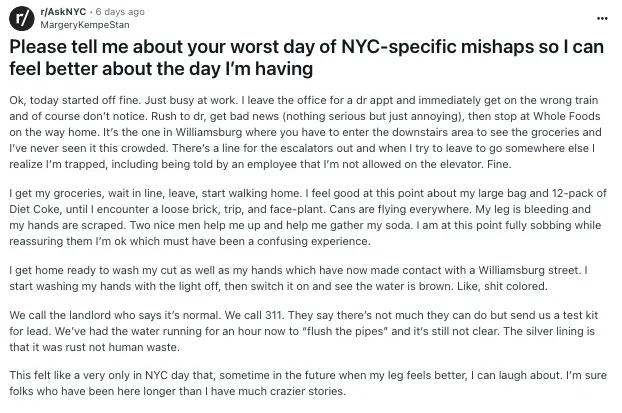Click the words "Whole Foods" in the post

click(x=566, y=116)
